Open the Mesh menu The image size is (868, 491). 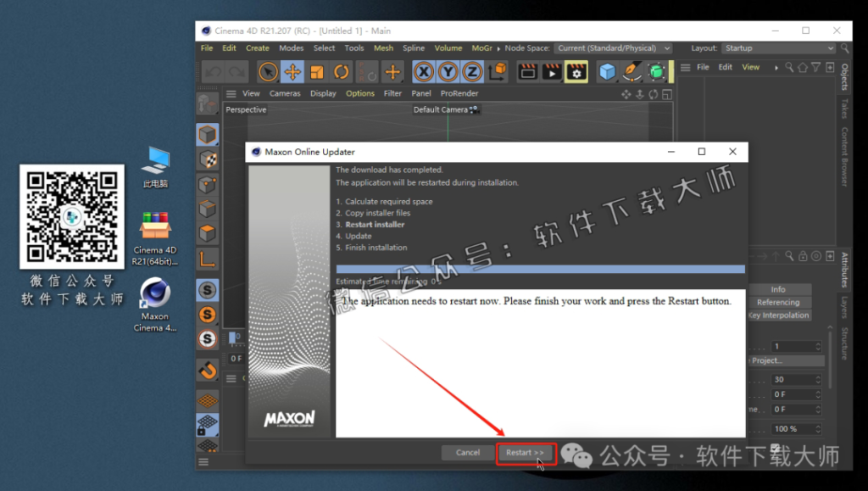point(383,48)
